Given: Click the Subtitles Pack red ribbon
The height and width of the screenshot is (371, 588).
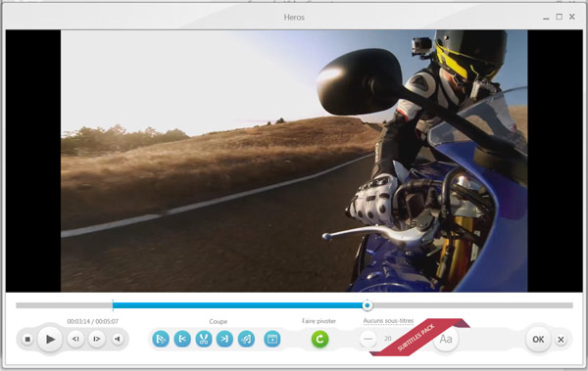Looking at the screenshot, I should [419, 337].
